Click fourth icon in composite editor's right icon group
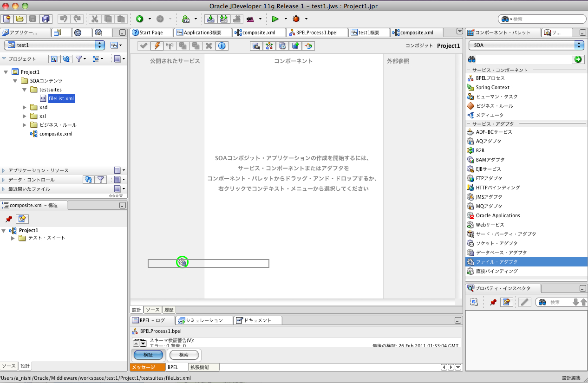The image size is (588, 383). [x=295, y=45]
